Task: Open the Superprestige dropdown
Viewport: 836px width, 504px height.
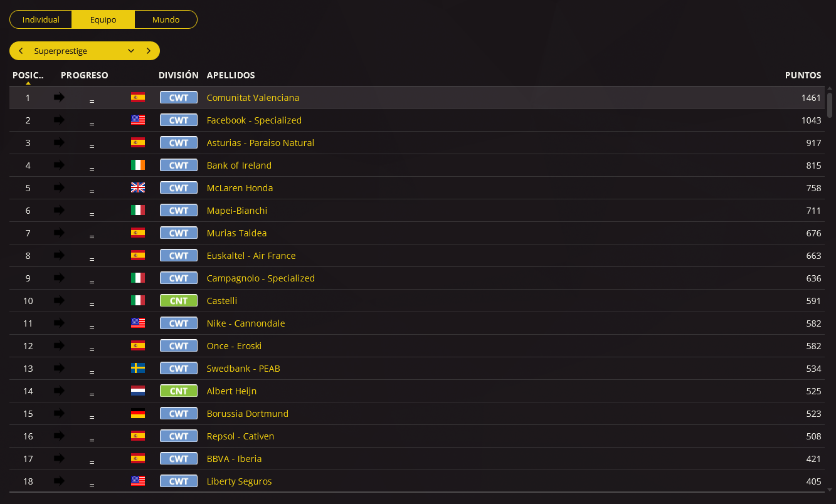Action: click(85, 51)
